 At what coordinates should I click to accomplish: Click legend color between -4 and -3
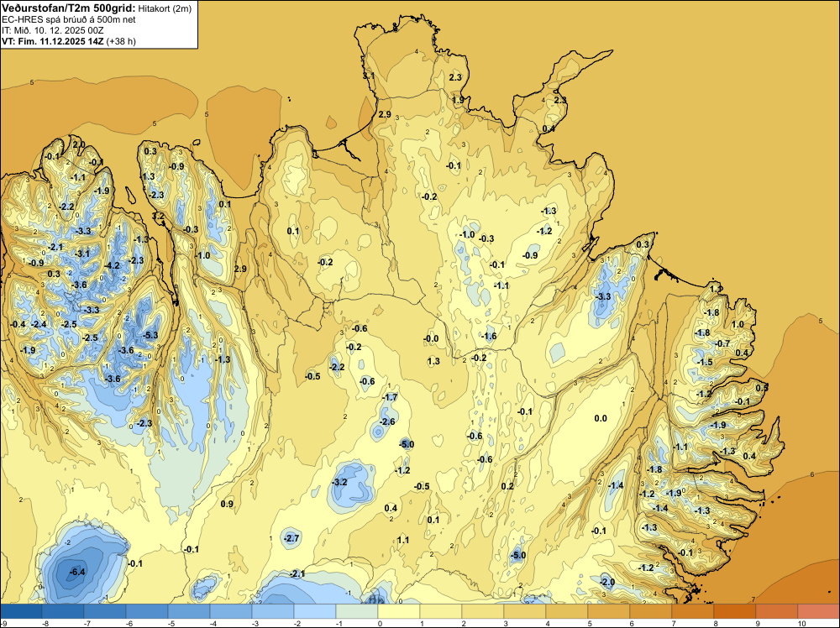[x=231, y=611]
